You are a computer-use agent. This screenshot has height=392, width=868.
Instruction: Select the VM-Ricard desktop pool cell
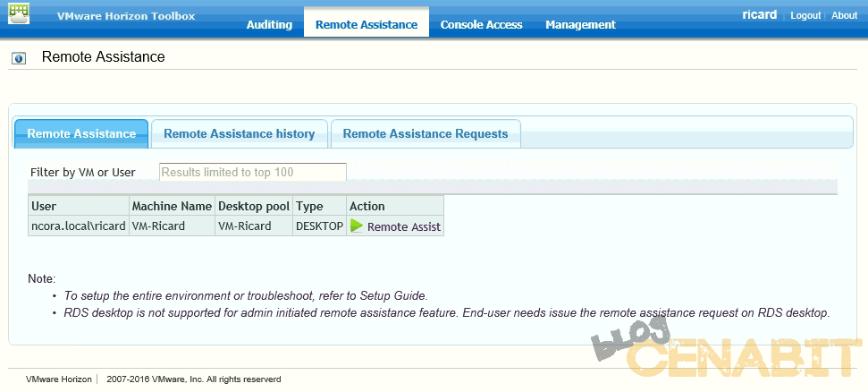pyautogui.click(x=254, y=226)
